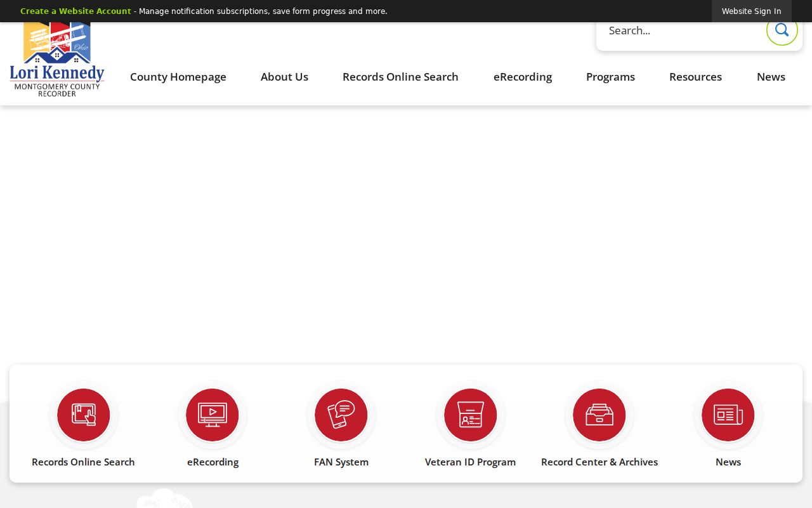812x508 pixels.
Task: Open the eRecording navigation menu item
Action: click(523, 77)
